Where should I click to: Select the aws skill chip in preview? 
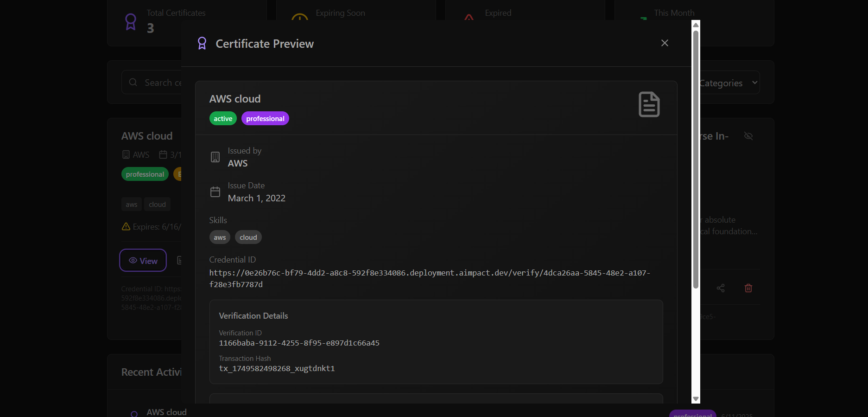click(x=220, y=237)
